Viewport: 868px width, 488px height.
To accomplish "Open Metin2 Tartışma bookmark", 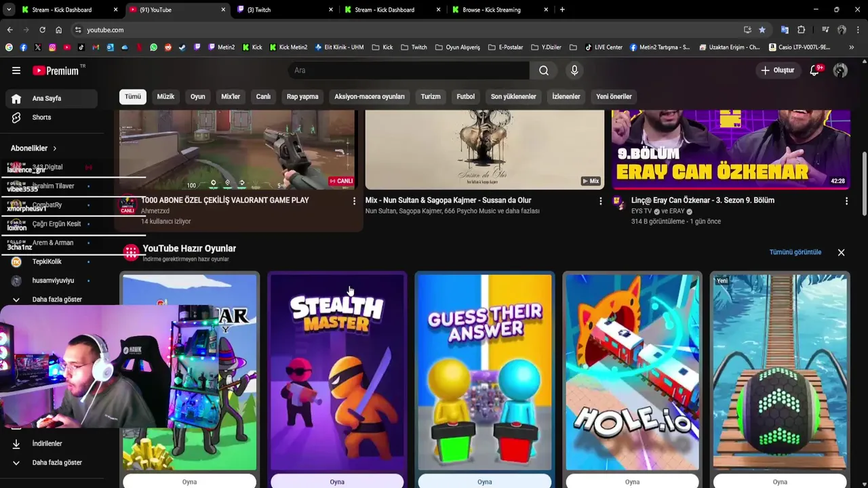I will [660, 47].
